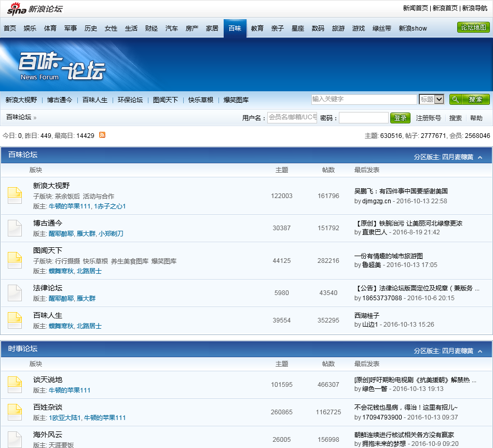Screen dimensions: 493x448
Task: Open the 法律论坛 board title
Action: point(47,288)
